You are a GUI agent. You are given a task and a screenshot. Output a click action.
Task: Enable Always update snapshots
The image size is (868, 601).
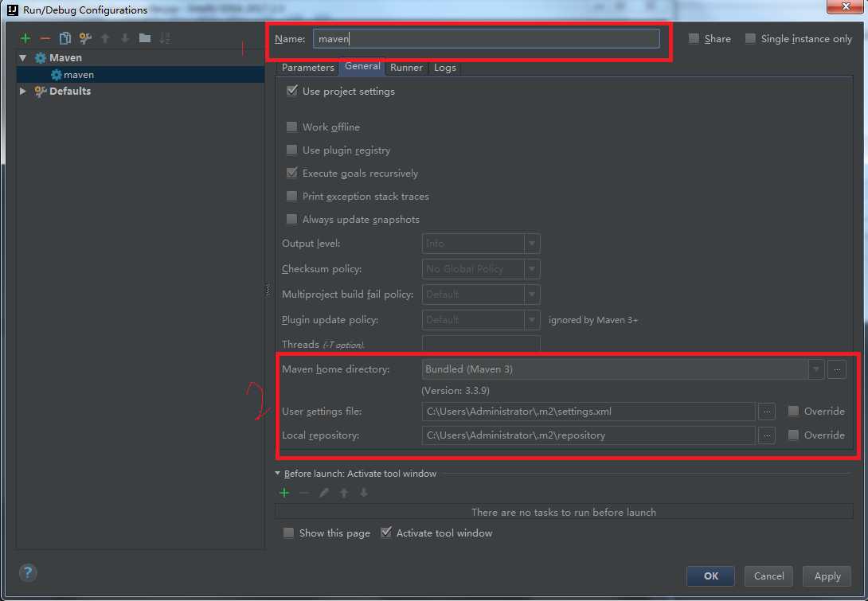pyautogui.click(x=291, y=219)
